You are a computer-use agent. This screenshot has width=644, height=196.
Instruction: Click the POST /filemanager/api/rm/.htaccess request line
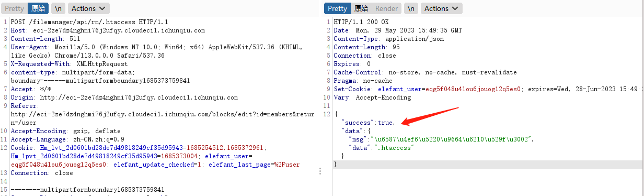89,22
